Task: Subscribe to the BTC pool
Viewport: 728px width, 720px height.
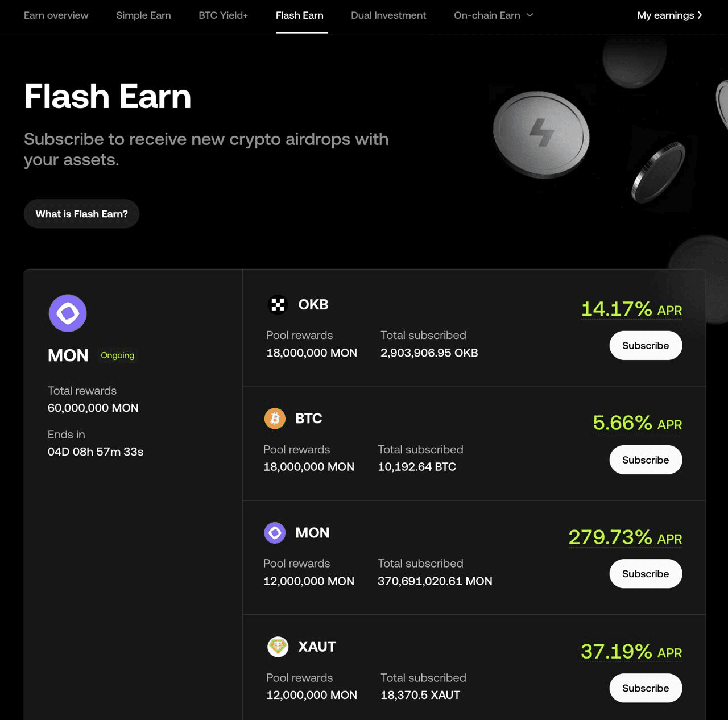Action: coord(646,460)
